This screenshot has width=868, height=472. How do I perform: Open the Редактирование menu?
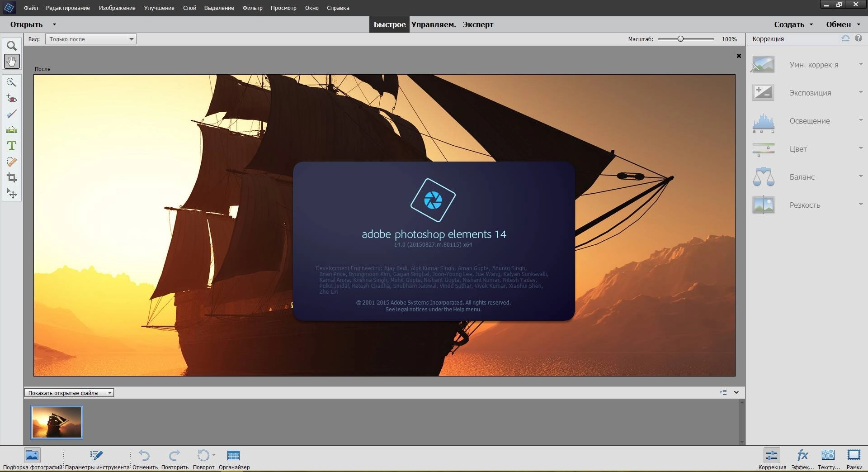coord(68,8)
